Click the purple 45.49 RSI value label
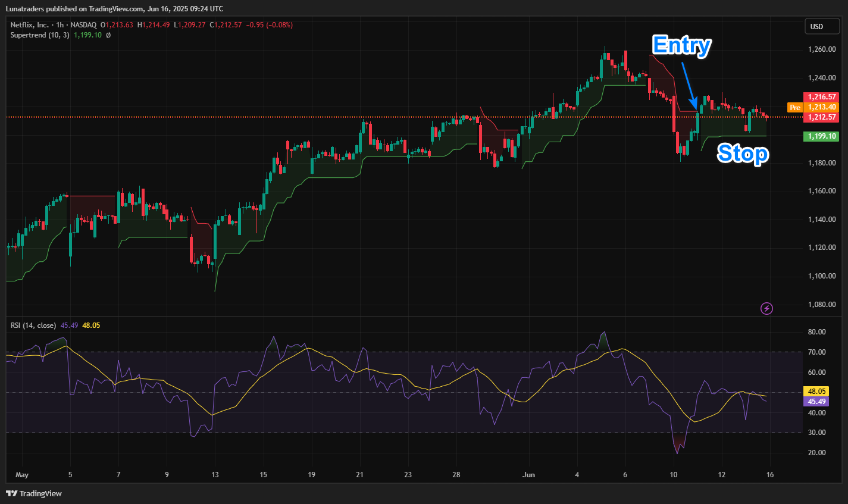The width and height of the screenshot is (848, 504). [816, 402]
